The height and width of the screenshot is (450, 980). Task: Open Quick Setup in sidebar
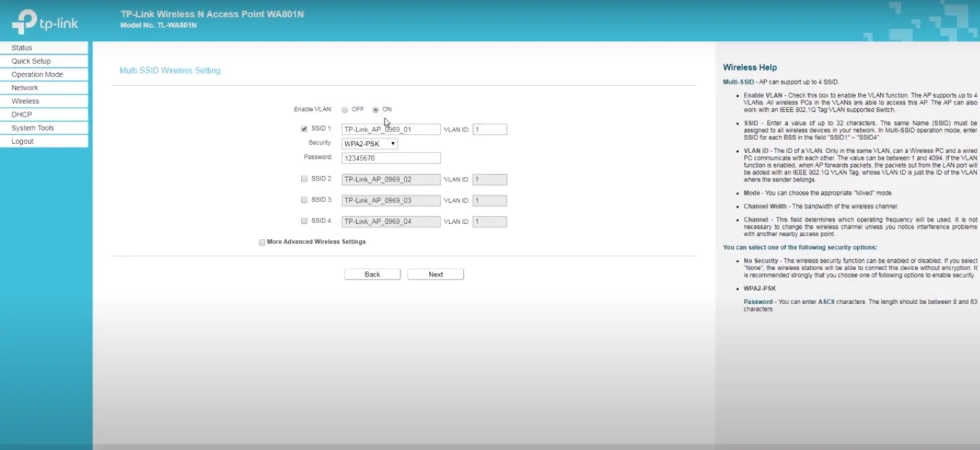click(x=31, y=61)
